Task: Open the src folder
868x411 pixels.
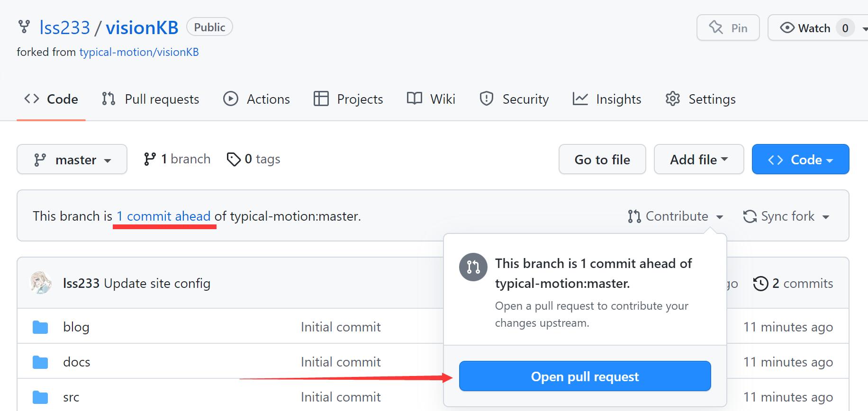Action: (71, 397)
